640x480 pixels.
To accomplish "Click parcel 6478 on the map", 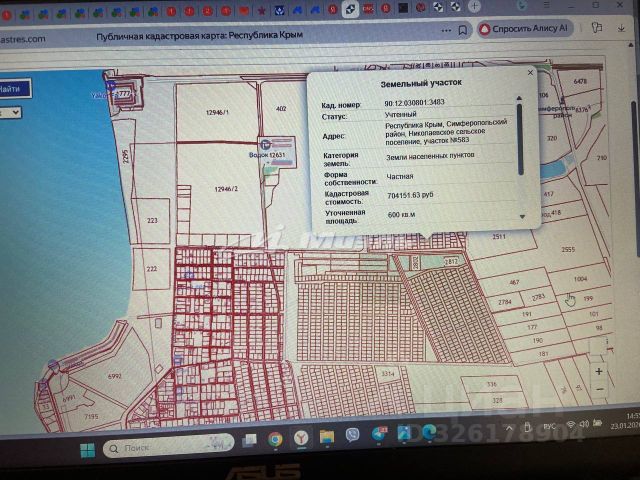I will tap(580, 81).
